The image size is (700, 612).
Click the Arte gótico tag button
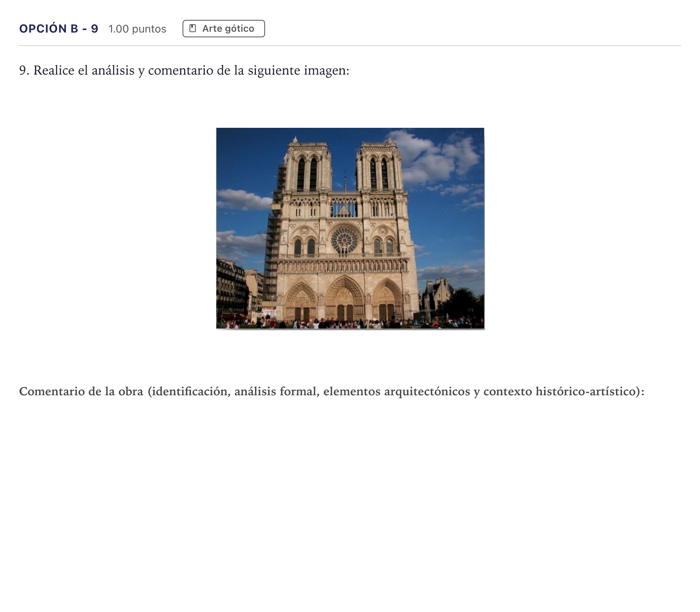pos(223,29)
